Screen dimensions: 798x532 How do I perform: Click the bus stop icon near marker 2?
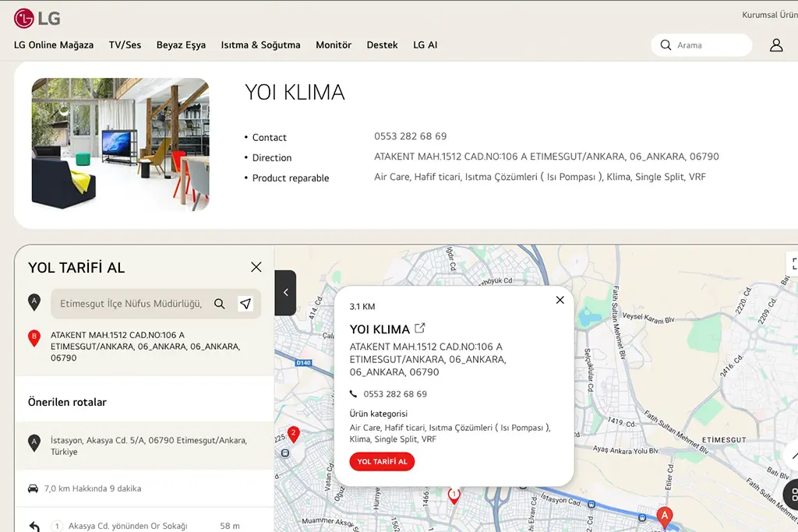[x=285, y=453]
